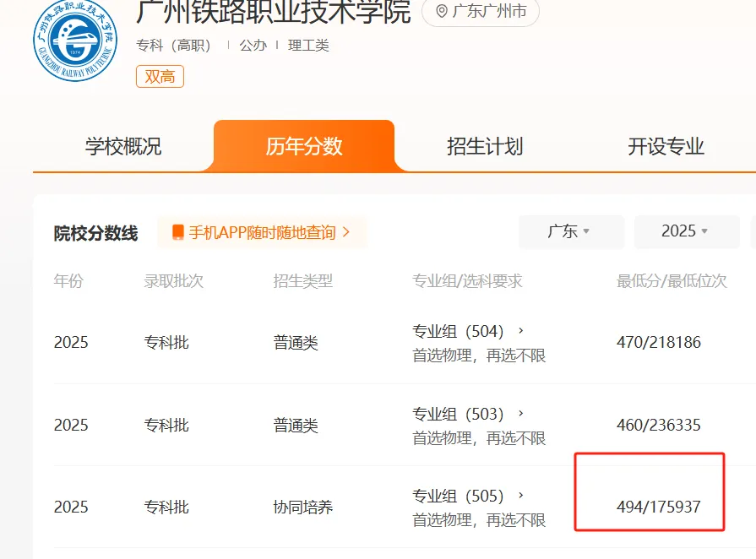Click the 协同培养 enrollment type cell
The width and height of the screenshot is (756, 559).
pos(302,507)
